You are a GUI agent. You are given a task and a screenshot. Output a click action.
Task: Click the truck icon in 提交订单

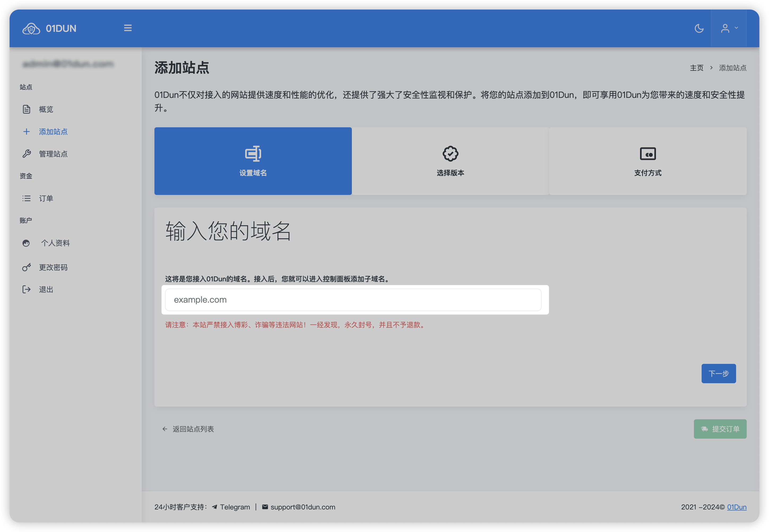705,429
